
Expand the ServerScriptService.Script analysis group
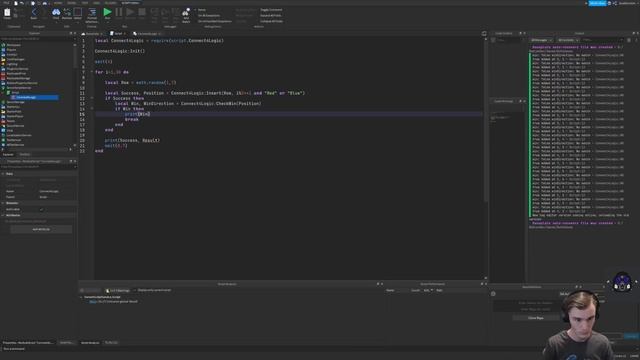click(81, 297)
